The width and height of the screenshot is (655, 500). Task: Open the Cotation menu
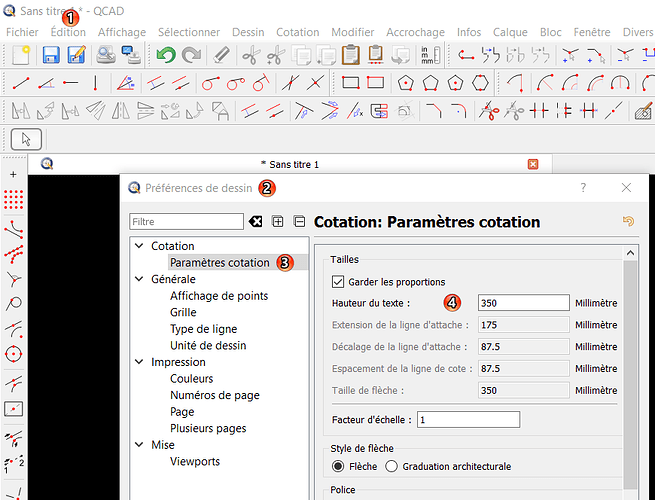click(x=297, y=32)
